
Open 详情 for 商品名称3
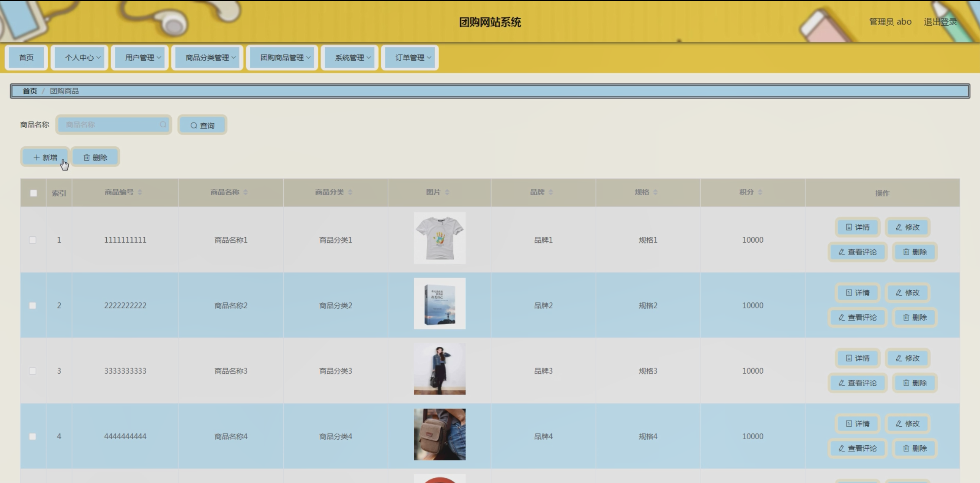(x=857, y=358)
